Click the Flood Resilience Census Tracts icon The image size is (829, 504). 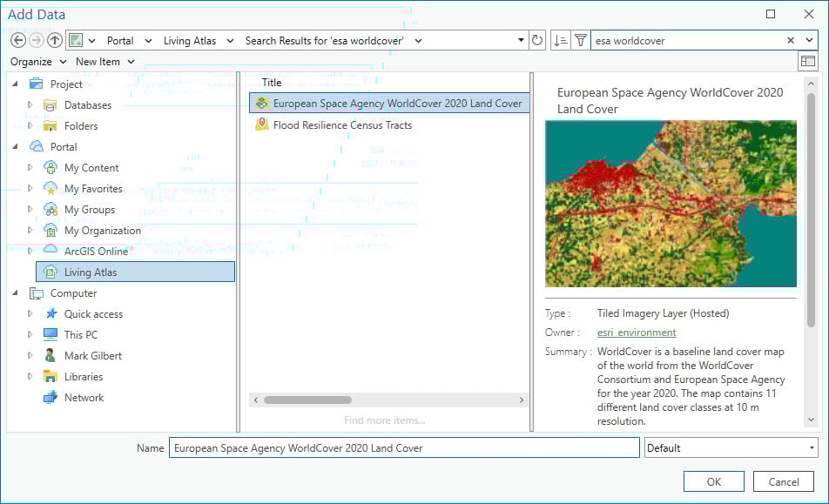pos(261,124)
